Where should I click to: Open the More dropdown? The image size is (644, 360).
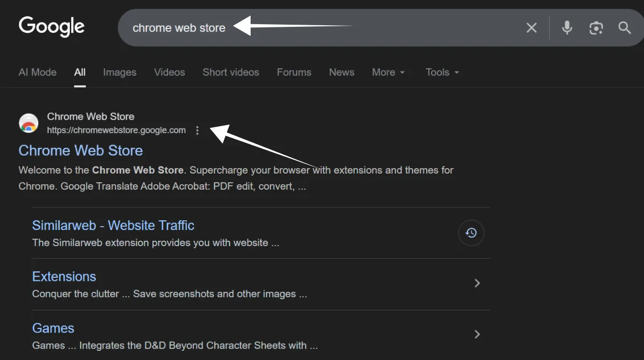tap(389, 73)
